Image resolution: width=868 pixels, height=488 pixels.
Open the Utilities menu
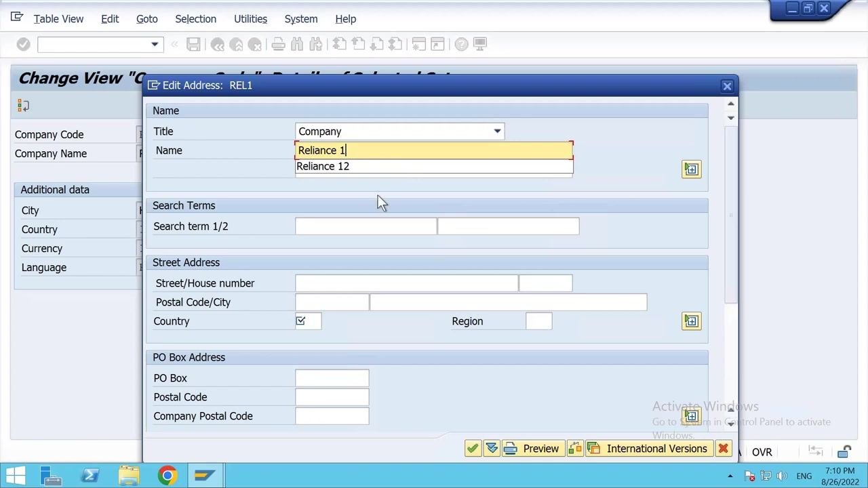tap(250, 19)
